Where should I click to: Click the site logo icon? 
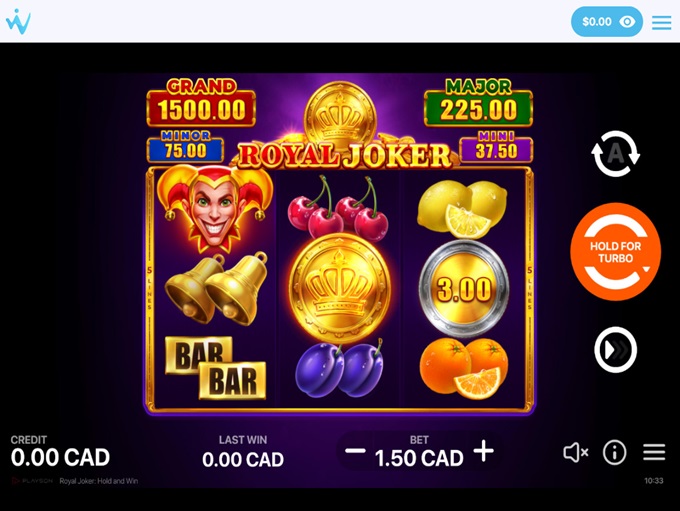click(x=18, y=21)
